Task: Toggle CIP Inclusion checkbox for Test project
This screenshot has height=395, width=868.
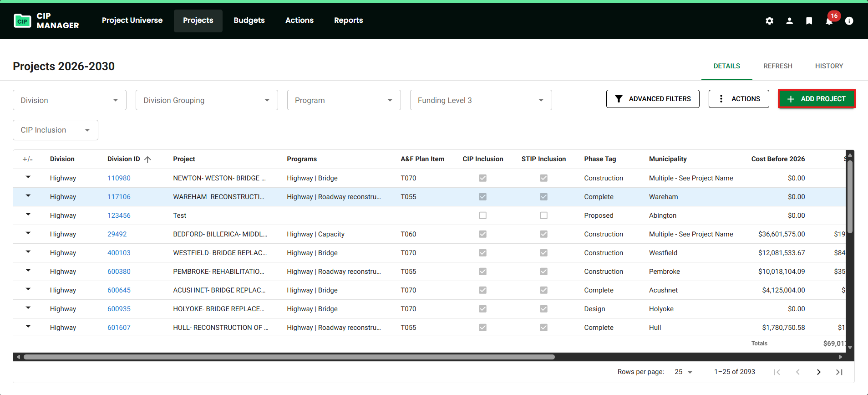Action: (x=482, y=215)
